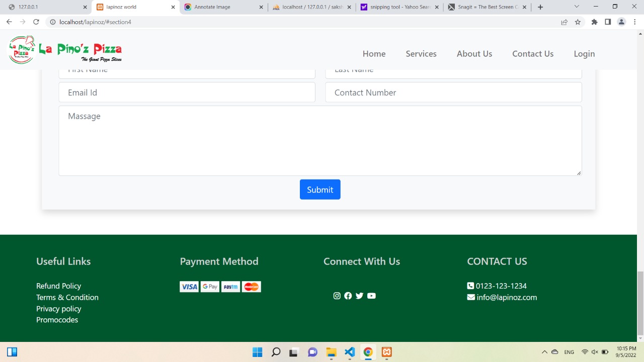This screenshot has width=644, height=362.
Task: Open the Services nav link
Action: pos(421,54)
